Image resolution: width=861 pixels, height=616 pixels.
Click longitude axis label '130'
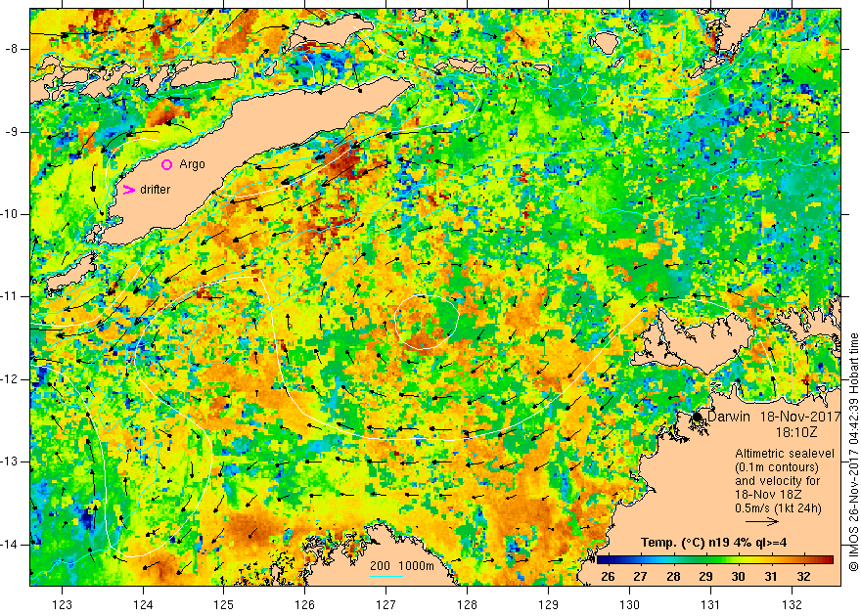pos(629,605)
